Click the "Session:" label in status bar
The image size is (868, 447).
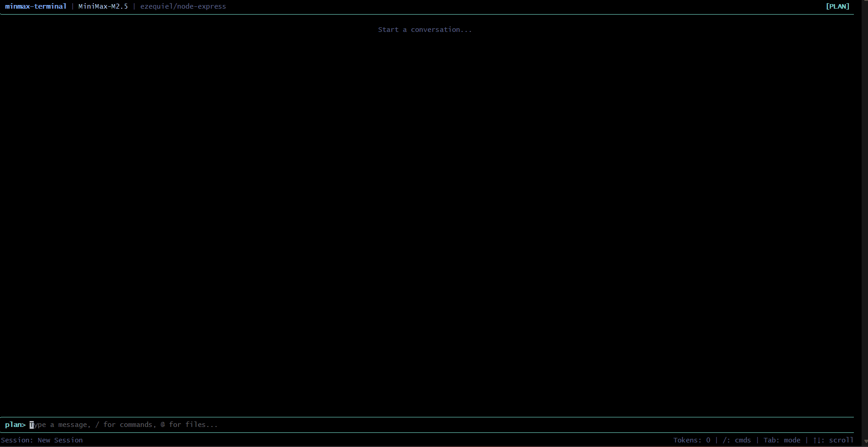click(x=17, y=440)
